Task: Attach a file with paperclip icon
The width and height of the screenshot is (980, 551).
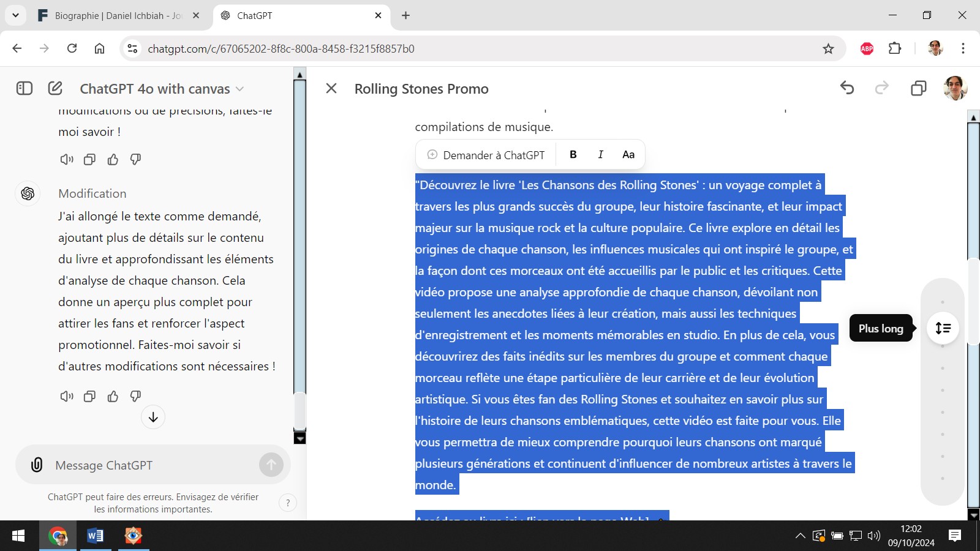Action: (37, 465)
